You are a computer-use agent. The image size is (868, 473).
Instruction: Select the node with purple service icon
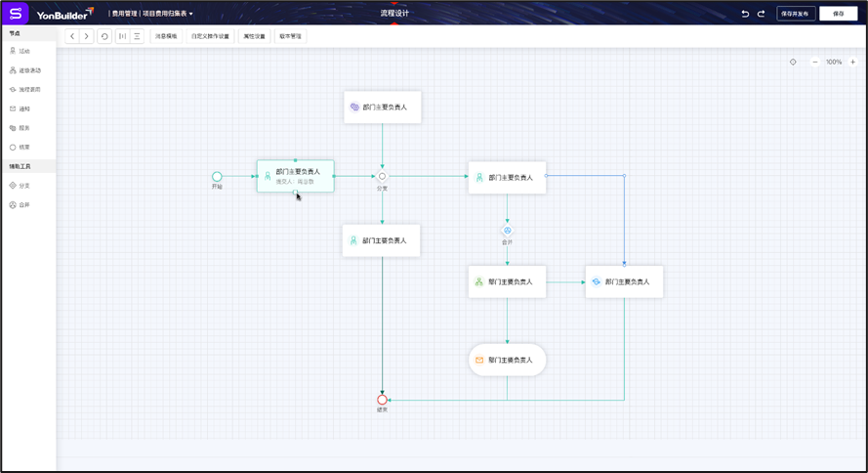(383, 107)
